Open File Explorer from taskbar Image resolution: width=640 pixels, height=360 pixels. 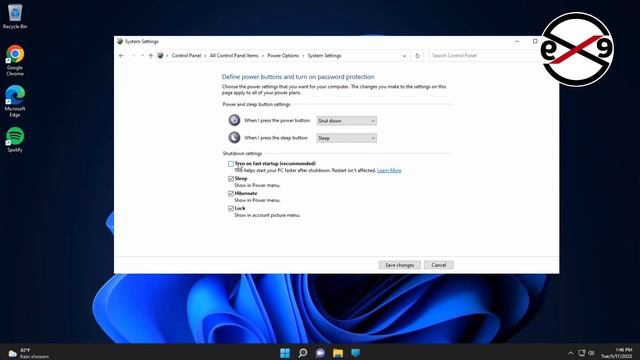(338, 353)
